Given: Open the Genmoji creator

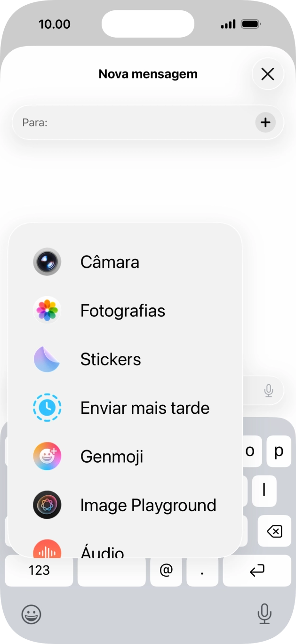Looking at the screenshot, I should (x=112, y=456).
